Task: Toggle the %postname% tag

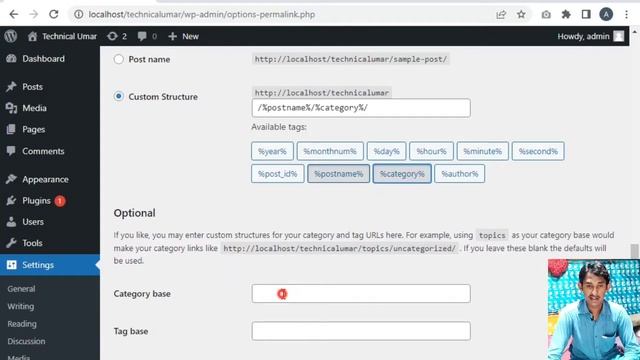Action: (338, 173)
